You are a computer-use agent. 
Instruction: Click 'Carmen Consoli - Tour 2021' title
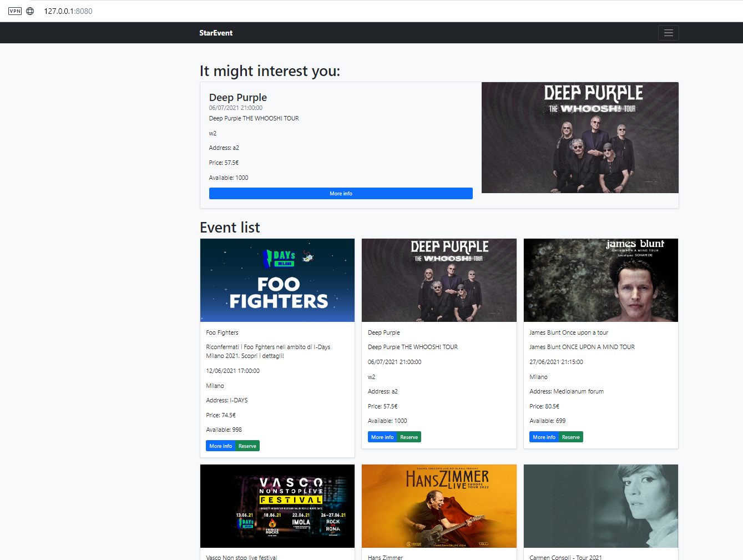point(565,557)
